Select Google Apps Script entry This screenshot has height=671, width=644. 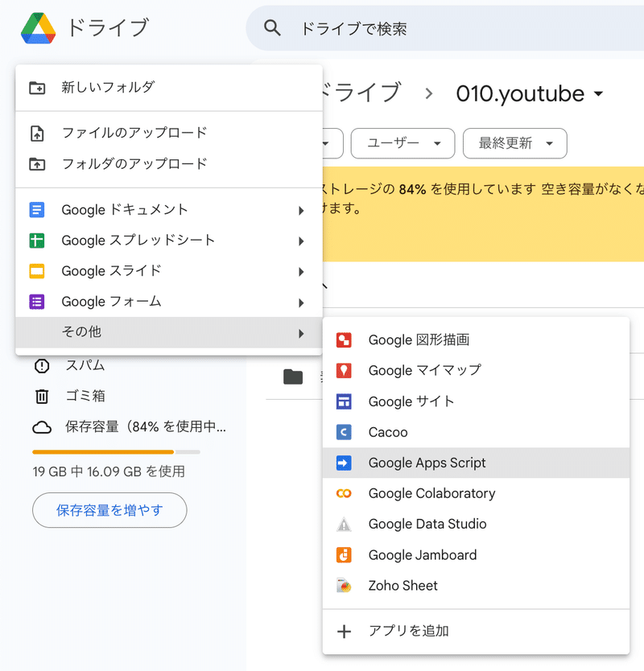(x=476, y=463)
